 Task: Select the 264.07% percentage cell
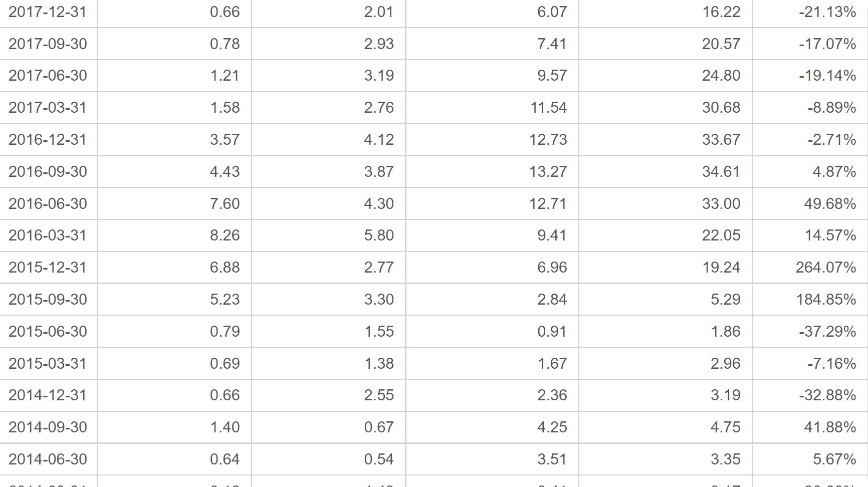point(810,268)
